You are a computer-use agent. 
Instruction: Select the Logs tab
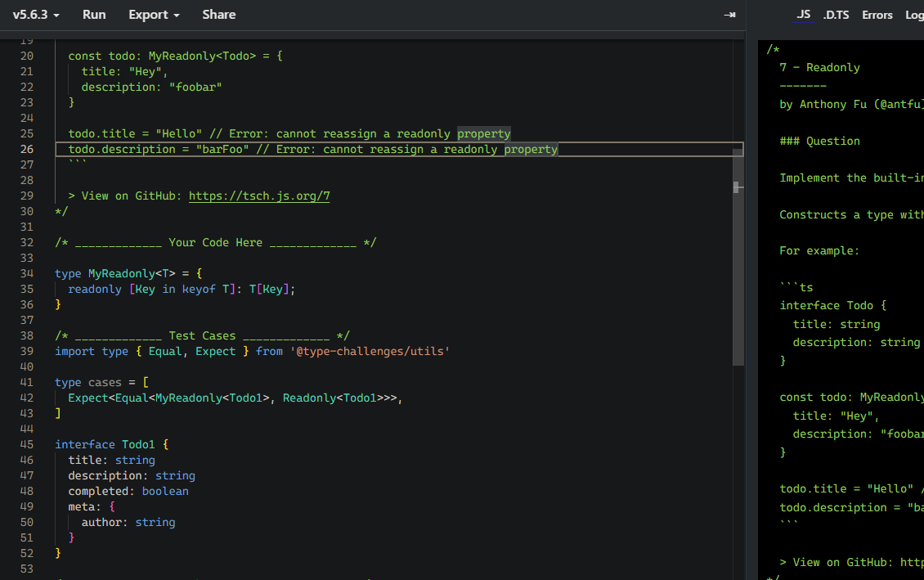coord(914,15)
